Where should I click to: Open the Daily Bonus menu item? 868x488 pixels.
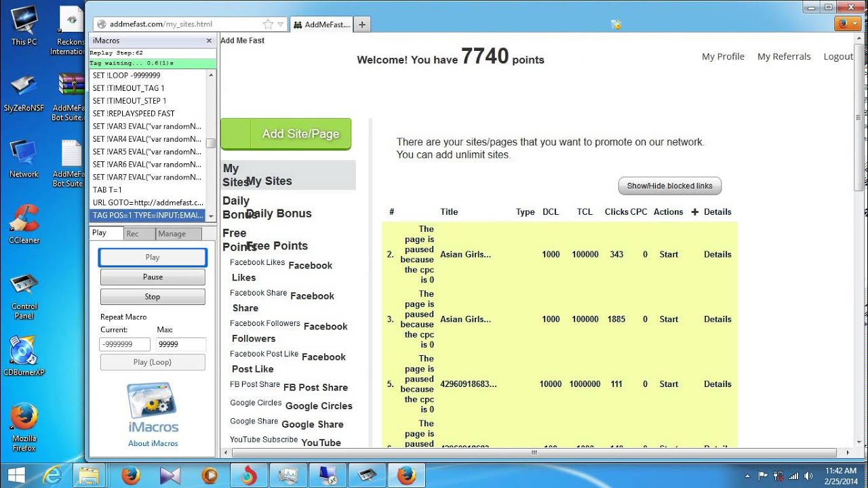[279, 213]
